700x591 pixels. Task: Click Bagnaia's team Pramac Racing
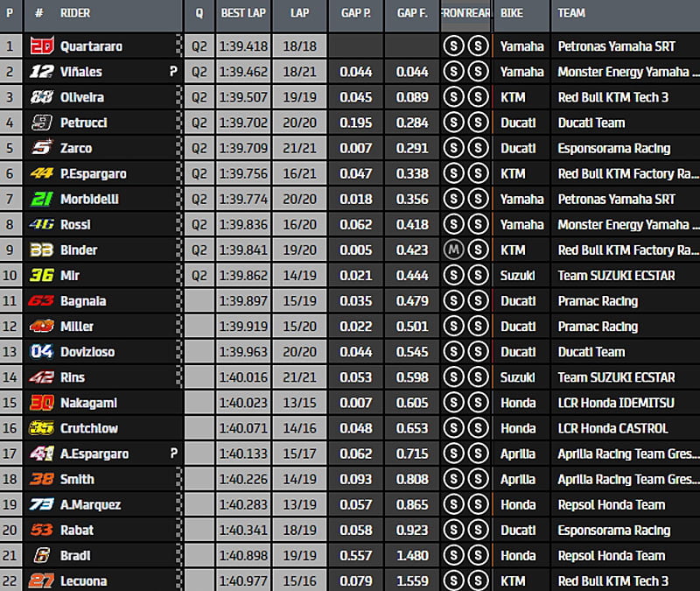tap(598, 301)
